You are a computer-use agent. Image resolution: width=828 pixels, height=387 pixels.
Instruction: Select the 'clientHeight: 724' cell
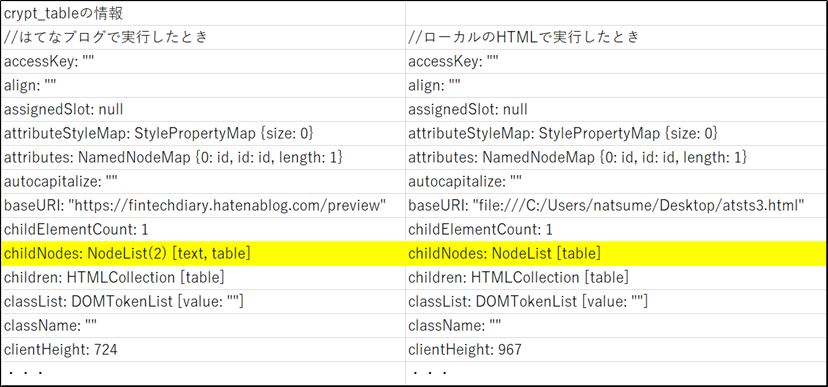203,350
